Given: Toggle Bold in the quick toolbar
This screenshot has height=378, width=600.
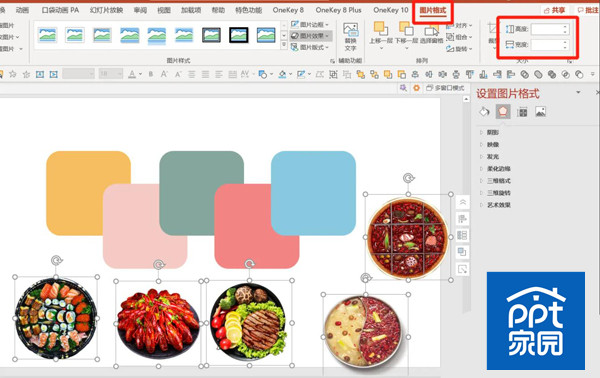Looking at the screenshot, I should (x=151, y=74).
